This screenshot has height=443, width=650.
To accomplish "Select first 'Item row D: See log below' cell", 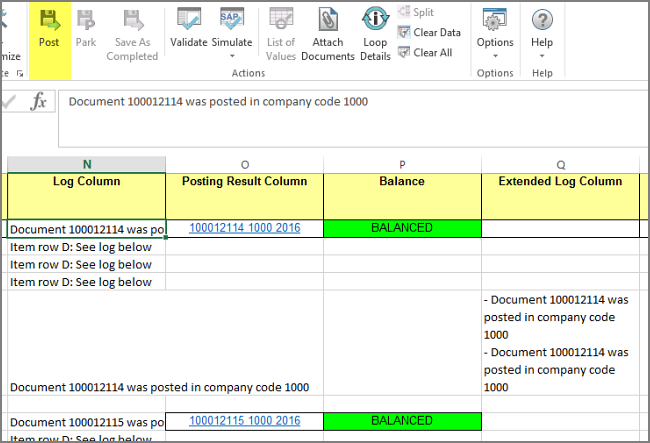I will coord(87,247).
